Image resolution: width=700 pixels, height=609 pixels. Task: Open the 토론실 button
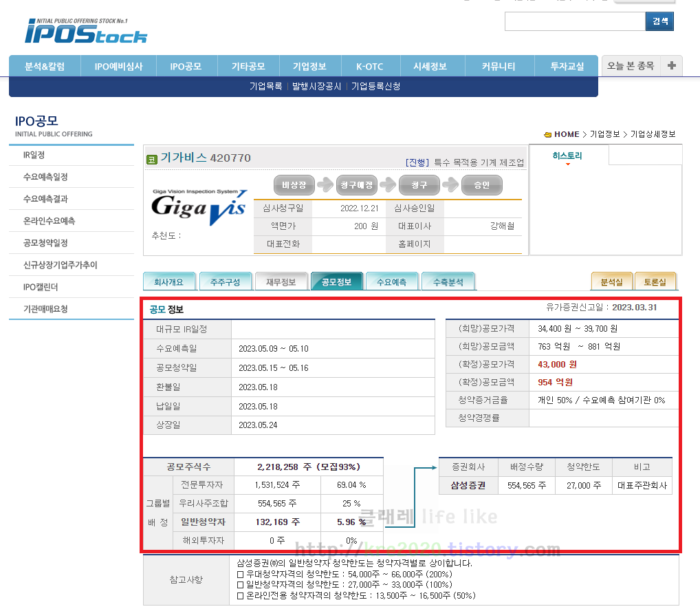pos(655,281)
